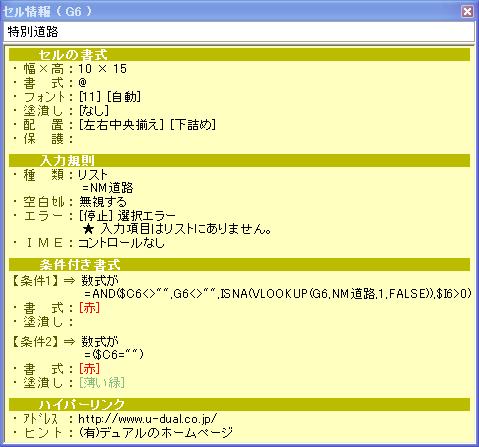
Task: Click the red [赤] format under 条件2
Action: click(89, 369)
